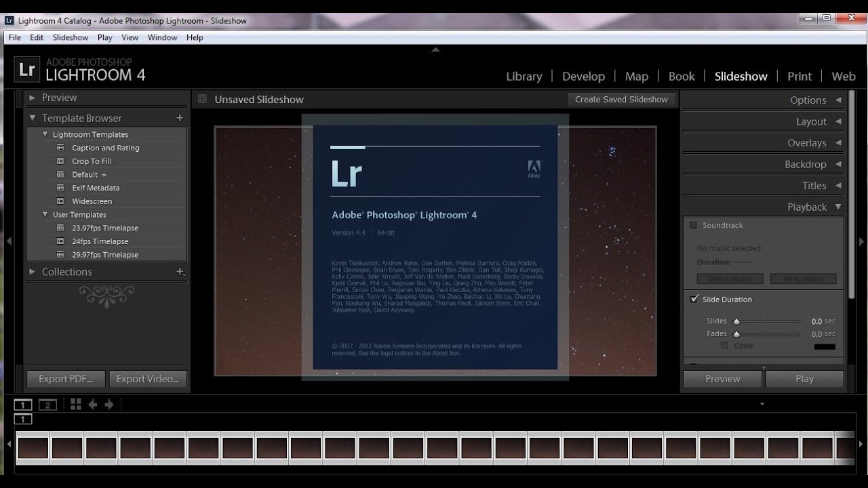Select main window display button 1
The image size is (868, 488).
[23, 405]
